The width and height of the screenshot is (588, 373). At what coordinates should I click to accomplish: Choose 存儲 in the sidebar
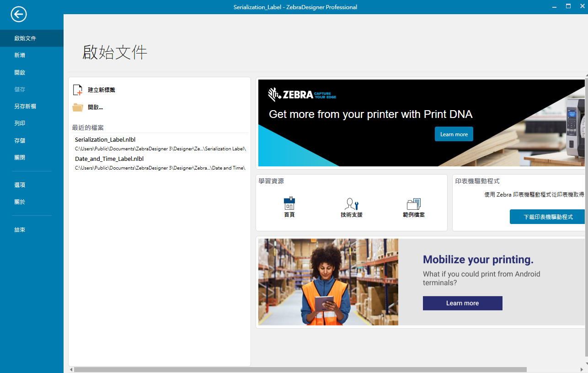(32, 141)
